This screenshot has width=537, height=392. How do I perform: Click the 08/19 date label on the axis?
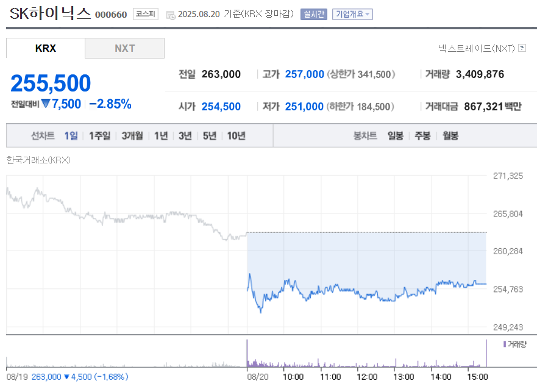(17, 377)
